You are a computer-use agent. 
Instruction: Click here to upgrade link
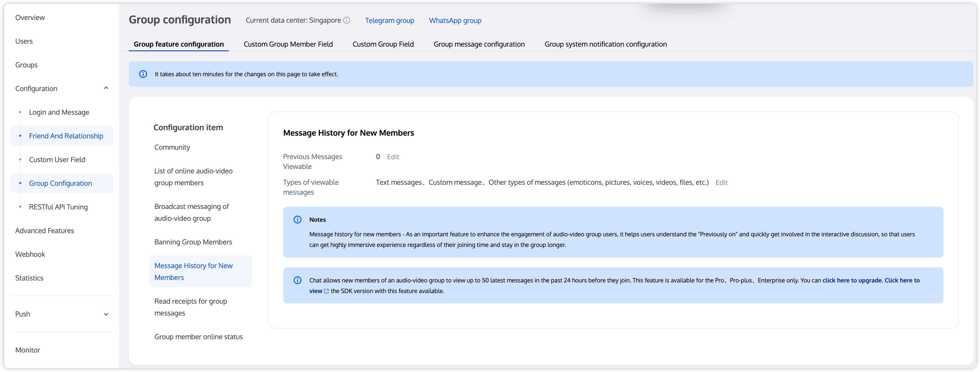tap(852, 280)
